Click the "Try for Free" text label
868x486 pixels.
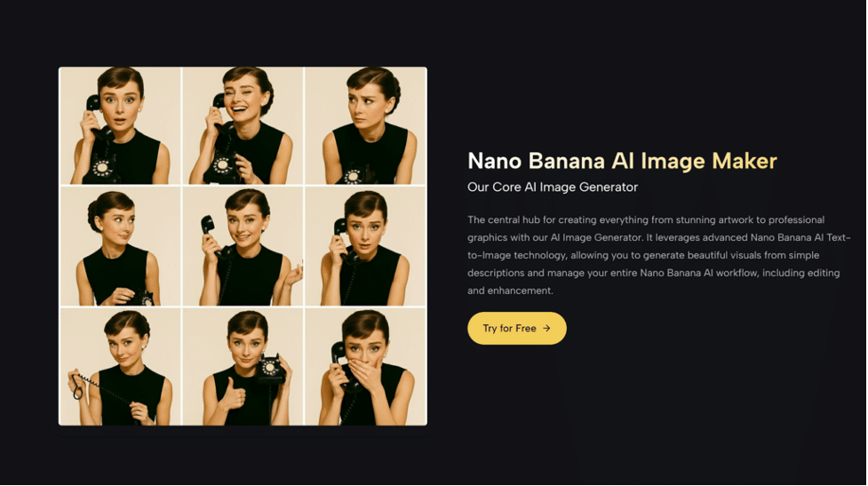coord(509,328)
